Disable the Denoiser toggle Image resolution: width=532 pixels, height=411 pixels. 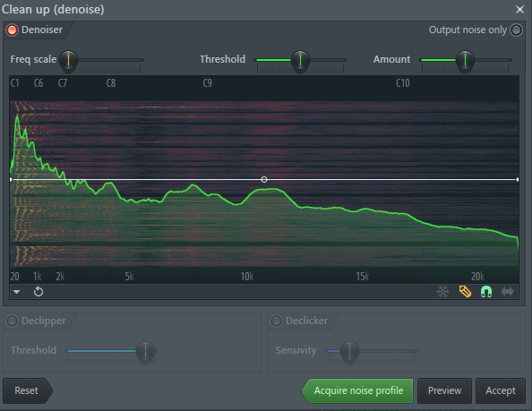click(13, 30)
